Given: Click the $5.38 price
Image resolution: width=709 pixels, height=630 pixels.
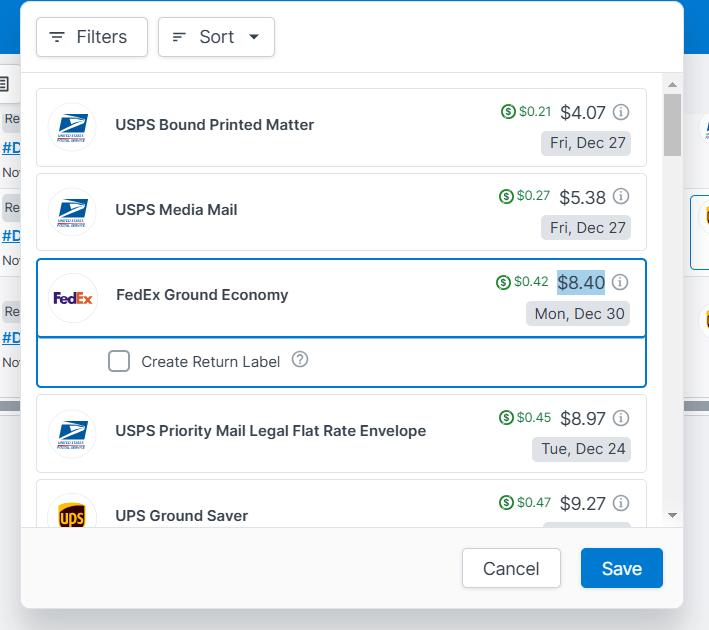Looking at the screenshot, I should pos(582,198).
